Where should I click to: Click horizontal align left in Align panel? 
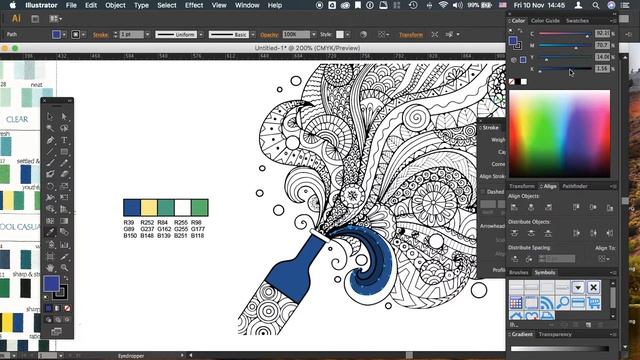[514, 207]
